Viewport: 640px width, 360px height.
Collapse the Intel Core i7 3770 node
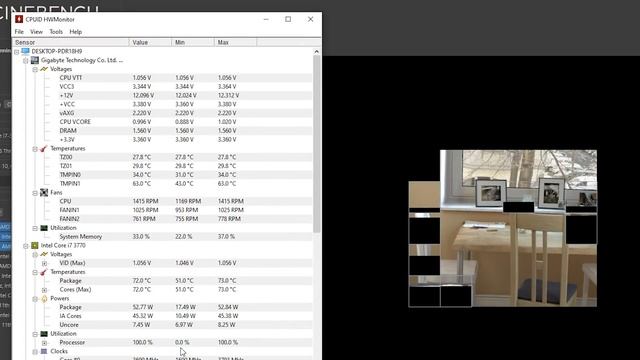tap(26, 246)
